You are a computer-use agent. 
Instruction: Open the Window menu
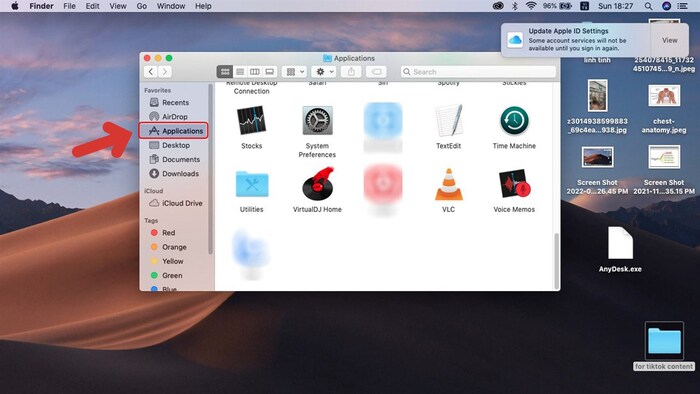(171, 6)
